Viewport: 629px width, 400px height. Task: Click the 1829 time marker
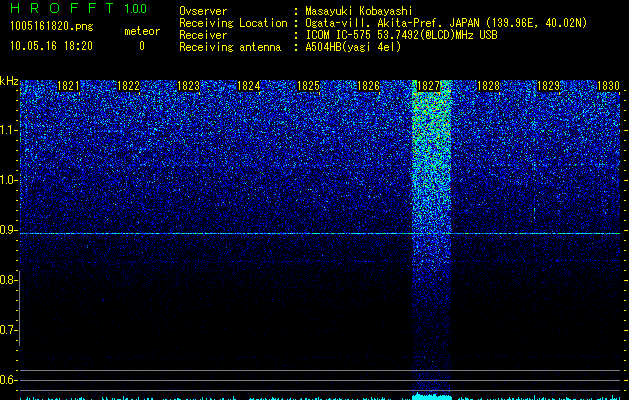click(x=548, y=86)
